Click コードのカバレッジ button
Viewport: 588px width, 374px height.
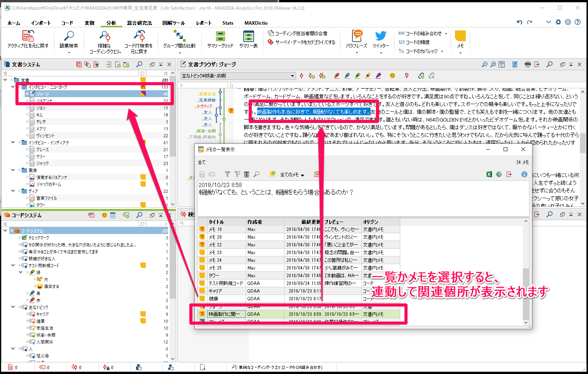[x=420, y=51]
